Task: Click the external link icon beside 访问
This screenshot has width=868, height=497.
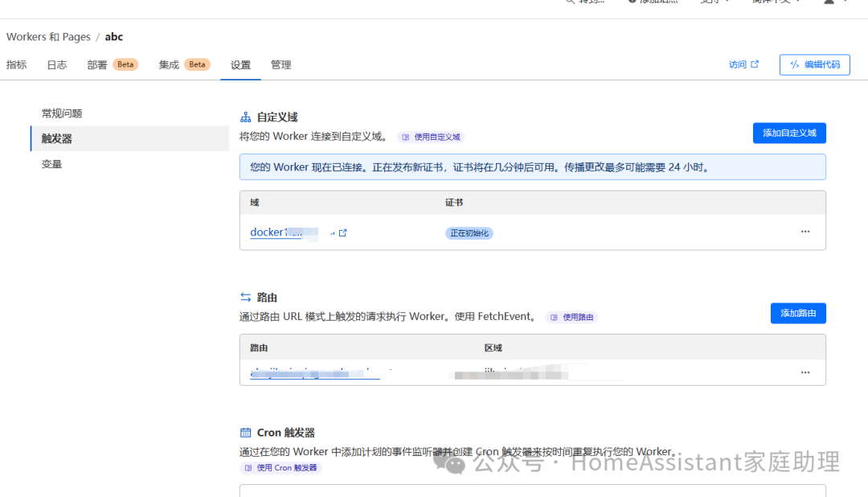Action: [755, 64]
